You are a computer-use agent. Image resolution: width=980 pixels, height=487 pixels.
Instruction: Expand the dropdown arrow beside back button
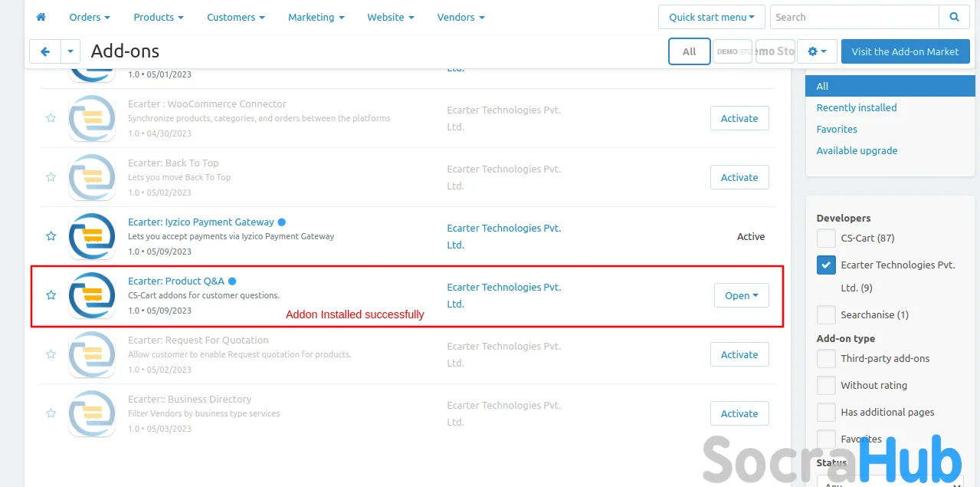coord(70,51)
